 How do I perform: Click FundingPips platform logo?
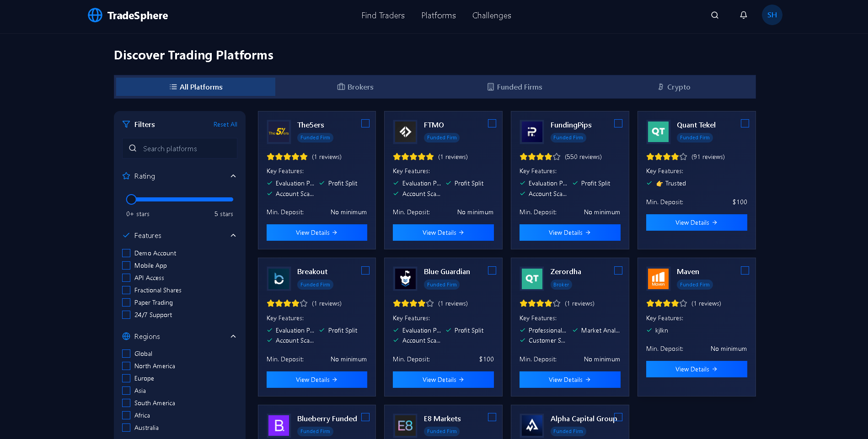pyautogui.click(x=532, y=132)
